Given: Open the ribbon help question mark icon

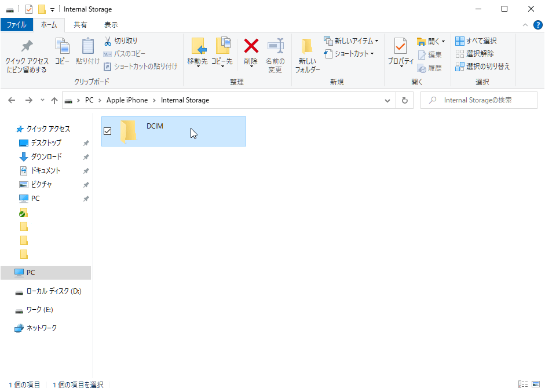Looking at the screenshot, I should pos(537,25).
